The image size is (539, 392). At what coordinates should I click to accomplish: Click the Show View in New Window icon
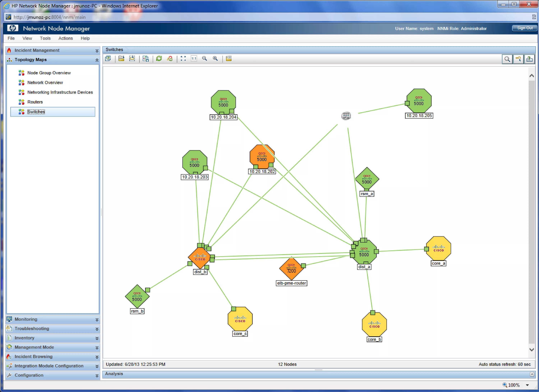108,59
